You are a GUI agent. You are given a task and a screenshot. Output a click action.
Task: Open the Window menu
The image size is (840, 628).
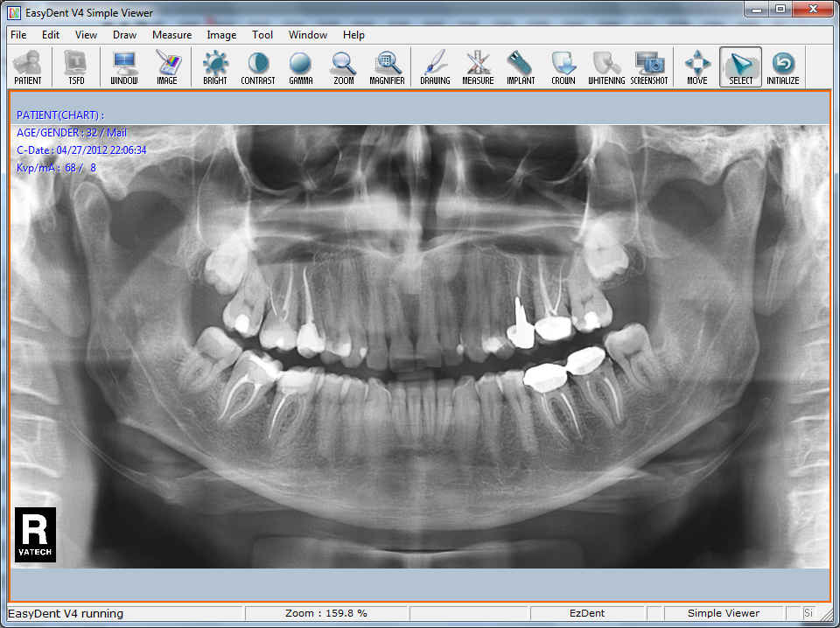307,35
